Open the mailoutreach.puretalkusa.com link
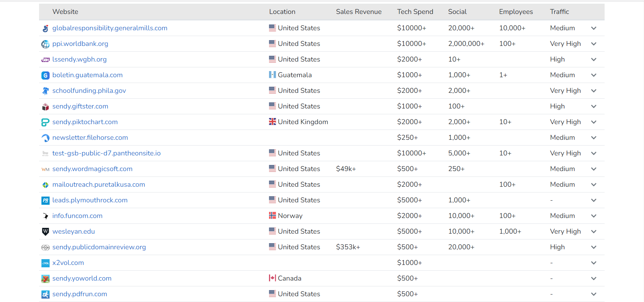 coord(99,184)
